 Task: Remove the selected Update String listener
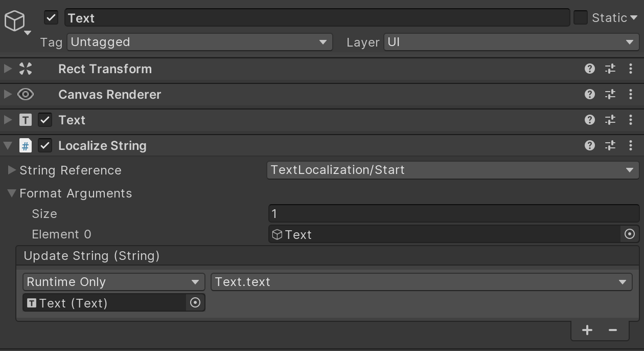point(613,330)
